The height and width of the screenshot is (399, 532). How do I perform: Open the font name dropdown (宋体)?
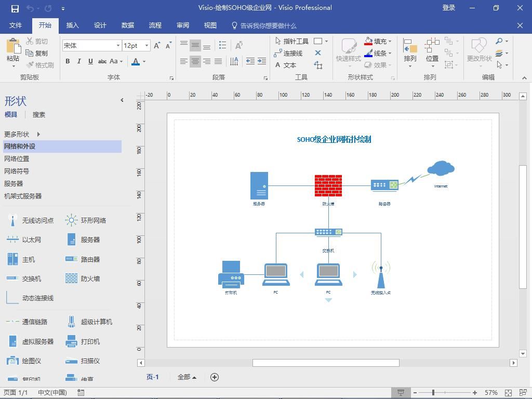point(118,46)
